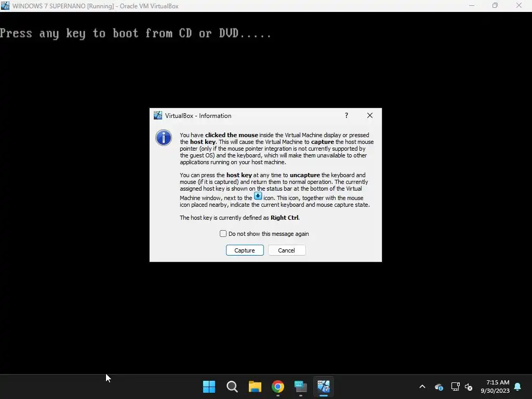The height and width of the screenshot is (399, 532).
Task: Open the notifications bell icon
Action: tap(518, 387)
